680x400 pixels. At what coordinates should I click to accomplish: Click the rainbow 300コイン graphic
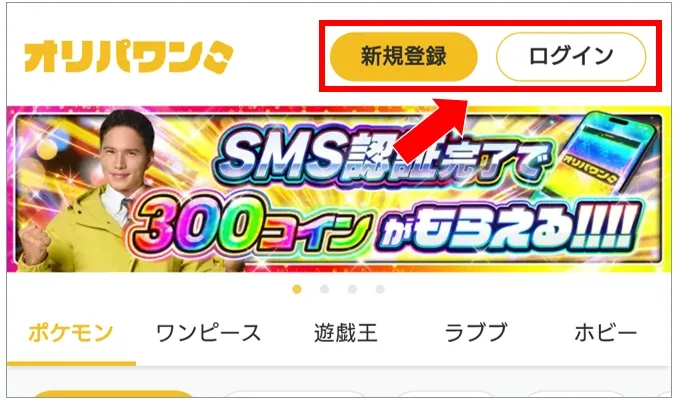[252, 226]
